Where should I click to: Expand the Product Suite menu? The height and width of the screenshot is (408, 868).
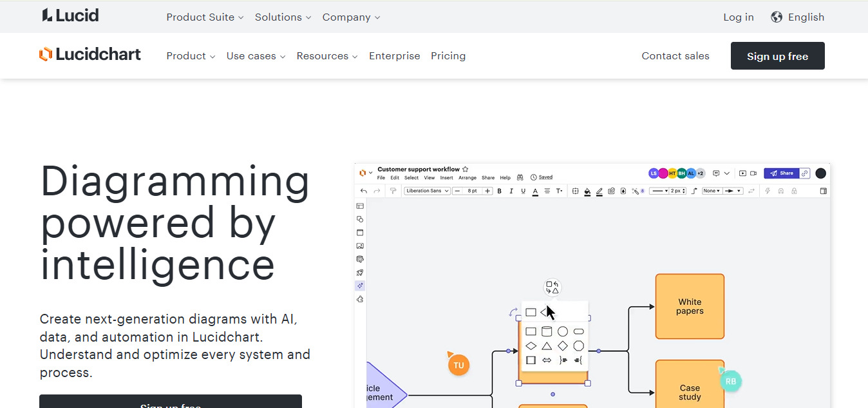point(205,17)
